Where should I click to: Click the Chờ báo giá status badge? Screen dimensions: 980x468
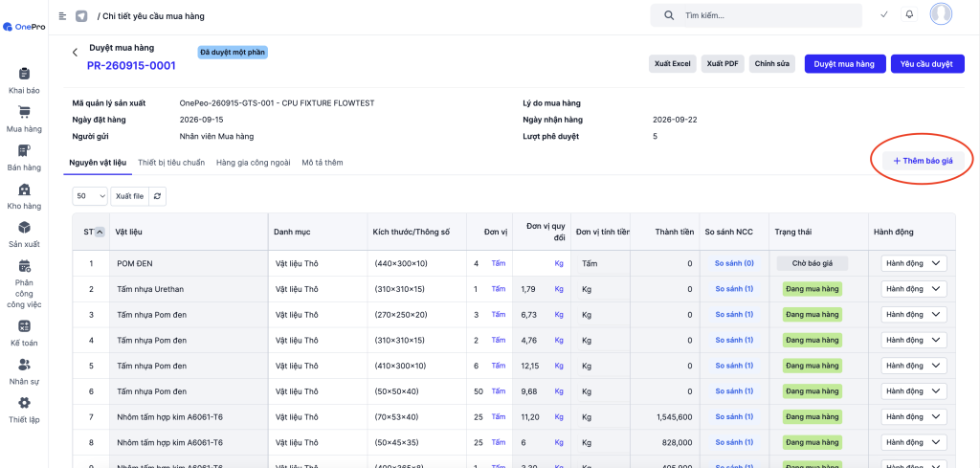pos(812,263)
